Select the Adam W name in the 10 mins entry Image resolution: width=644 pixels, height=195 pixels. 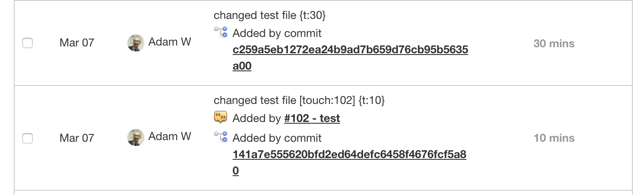point(170,136)
